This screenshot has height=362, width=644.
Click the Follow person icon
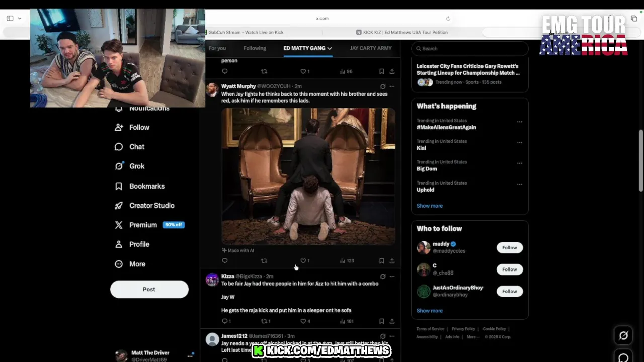pos(119,127)
